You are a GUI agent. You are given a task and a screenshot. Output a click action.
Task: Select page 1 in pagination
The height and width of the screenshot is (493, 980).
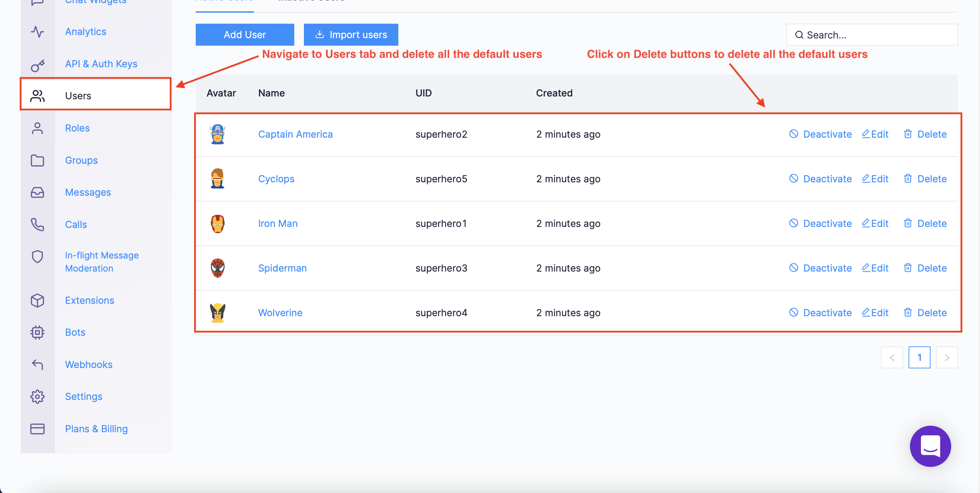tap(919, 358)
